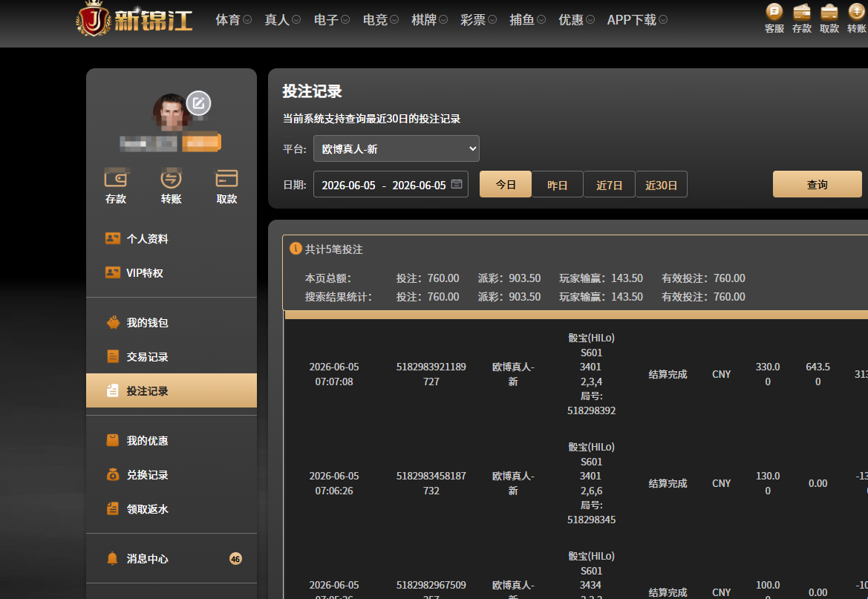Click bet amount 330.00
This screenshot has width=868, height=599.
click(768, 374)
